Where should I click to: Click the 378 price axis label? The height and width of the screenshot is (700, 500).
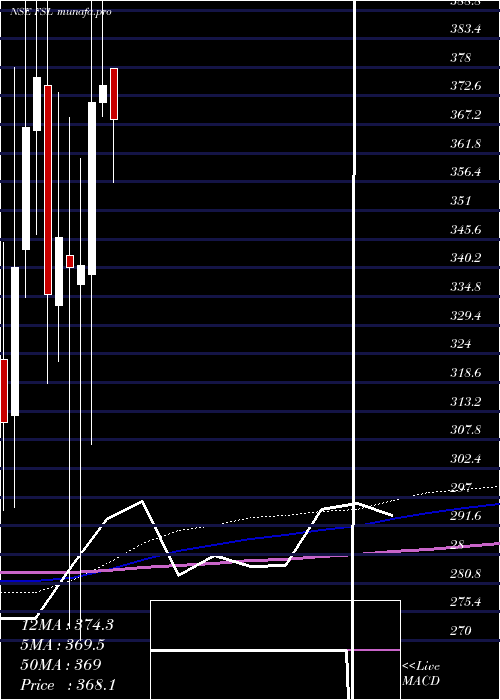[460, 58]
